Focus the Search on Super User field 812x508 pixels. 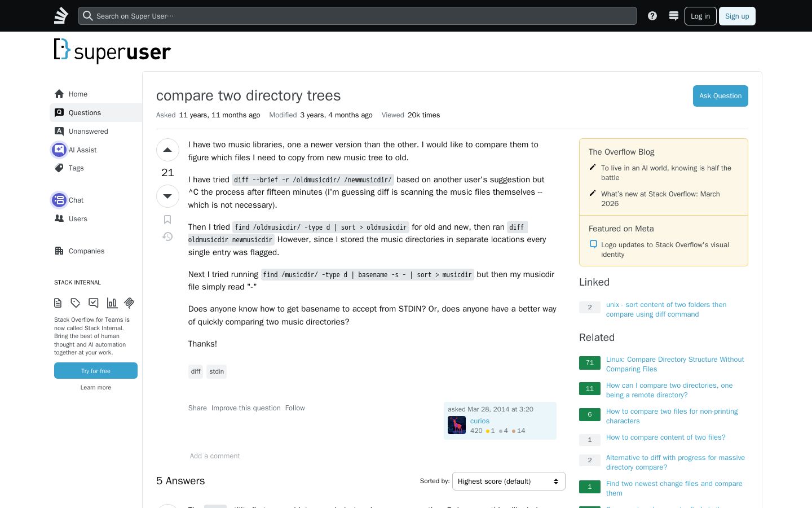tap(358, 16)
